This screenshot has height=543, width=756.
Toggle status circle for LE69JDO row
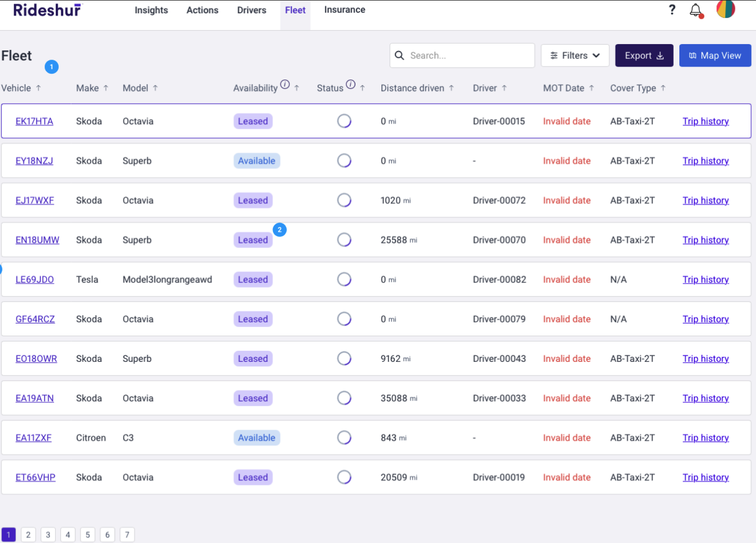click(x=344, y=280)
